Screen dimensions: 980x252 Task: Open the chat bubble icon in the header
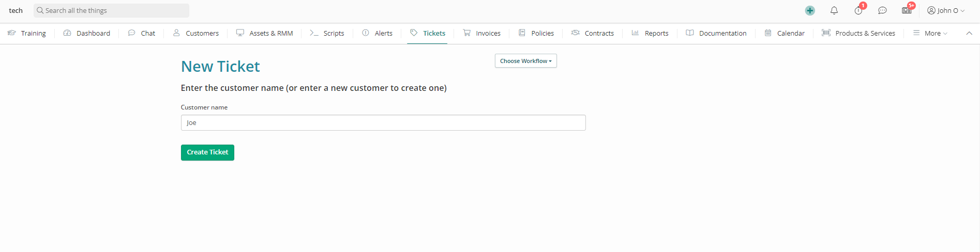tap(882, 10)
